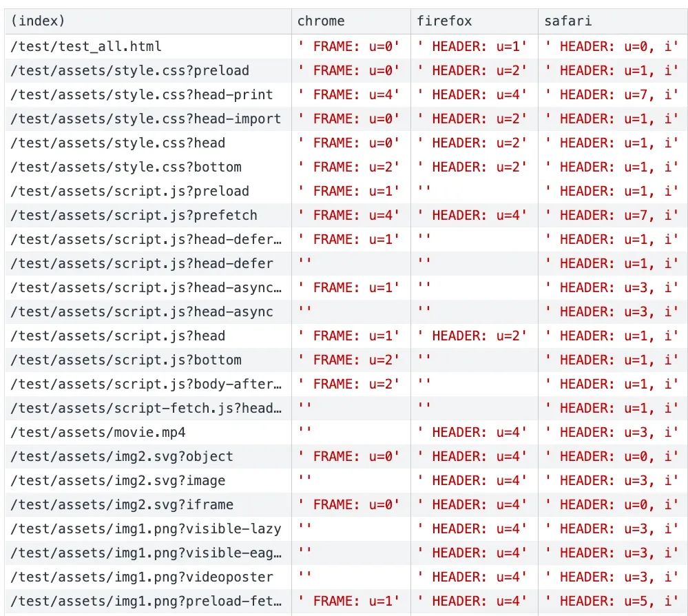Click the firefox column header
The width and height of the screenshot is (688, 616).
click(444, 21)
